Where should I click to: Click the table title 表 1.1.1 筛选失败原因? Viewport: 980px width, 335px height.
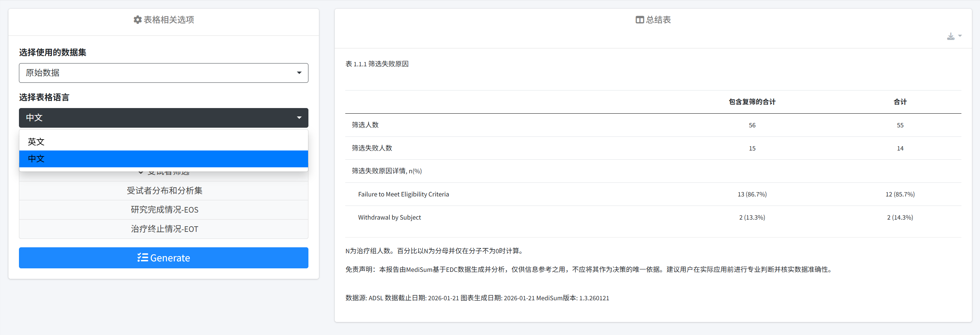(x=376, y=64)
